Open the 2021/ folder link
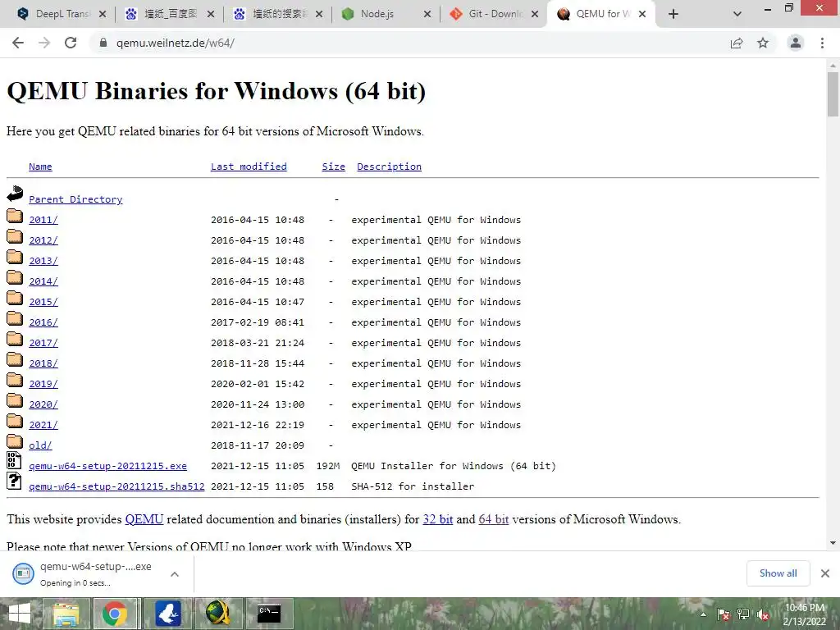840x630 pixels. pos(43,425)
